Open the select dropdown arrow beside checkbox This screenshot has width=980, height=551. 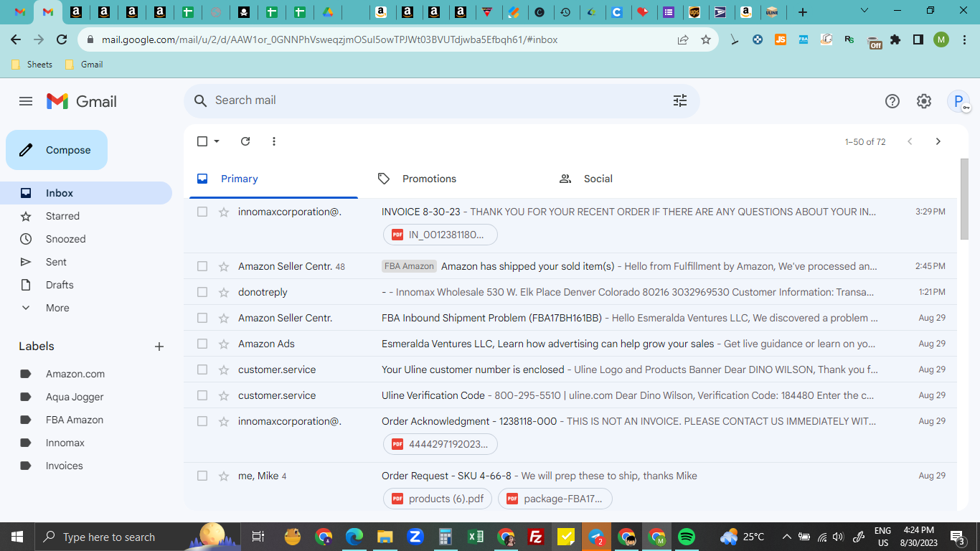coord(217,141)
